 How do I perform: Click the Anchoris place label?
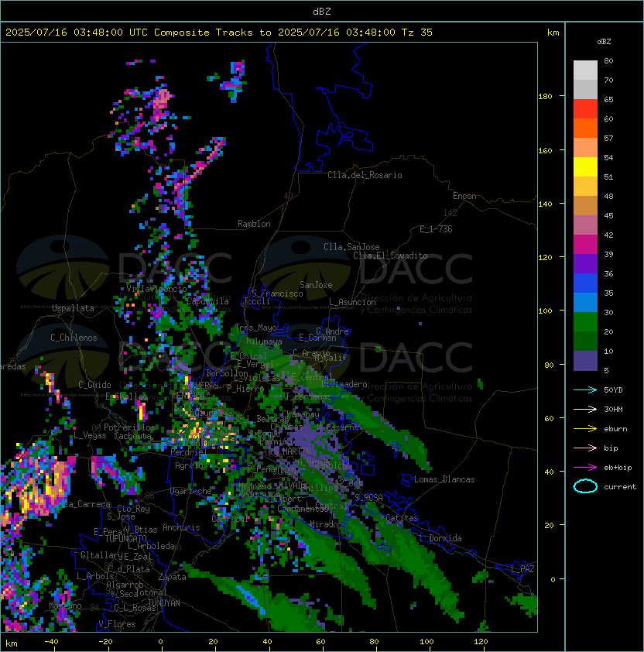coord(181,527)
